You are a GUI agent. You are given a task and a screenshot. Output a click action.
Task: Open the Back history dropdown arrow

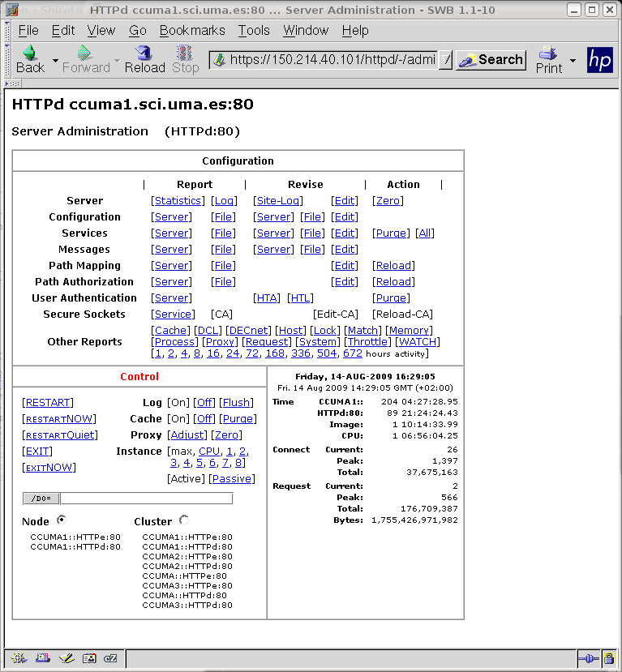[55, 61]
